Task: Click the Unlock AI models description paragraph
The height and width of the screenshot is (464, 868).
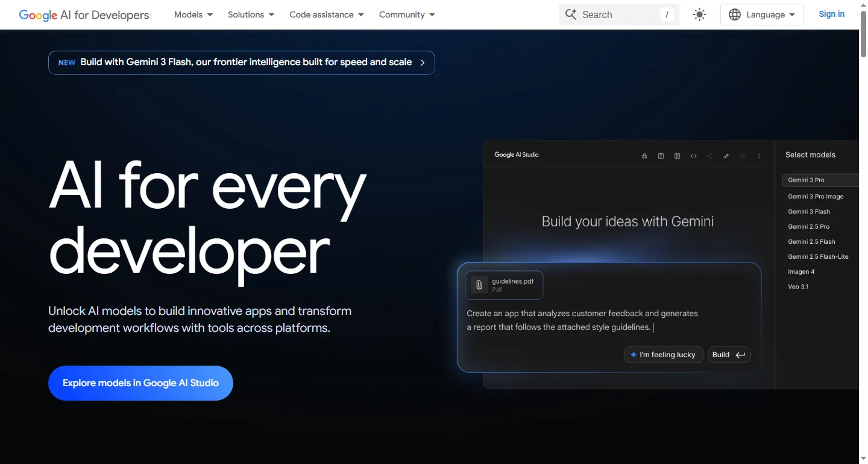Action: (x=200, y=320)
